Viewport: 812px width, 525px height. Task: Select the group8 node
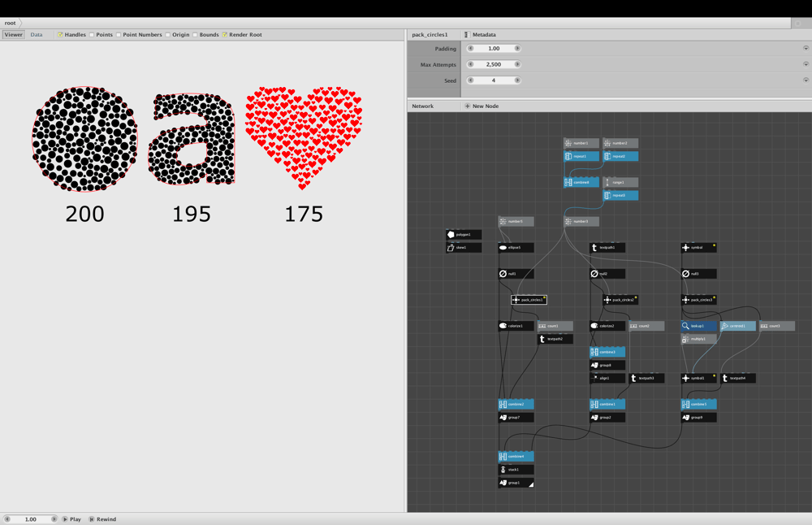(607, 366)
